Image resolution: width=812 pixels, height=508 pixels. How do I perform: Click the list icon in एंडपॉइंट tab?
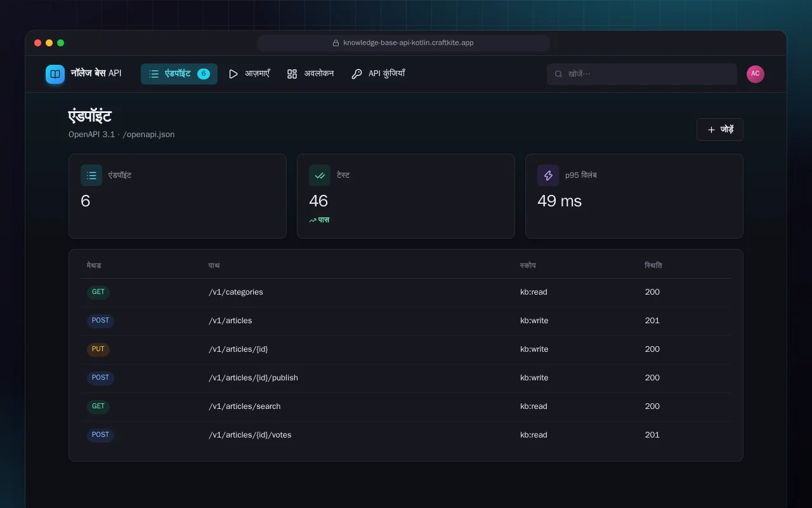point(154,74)
